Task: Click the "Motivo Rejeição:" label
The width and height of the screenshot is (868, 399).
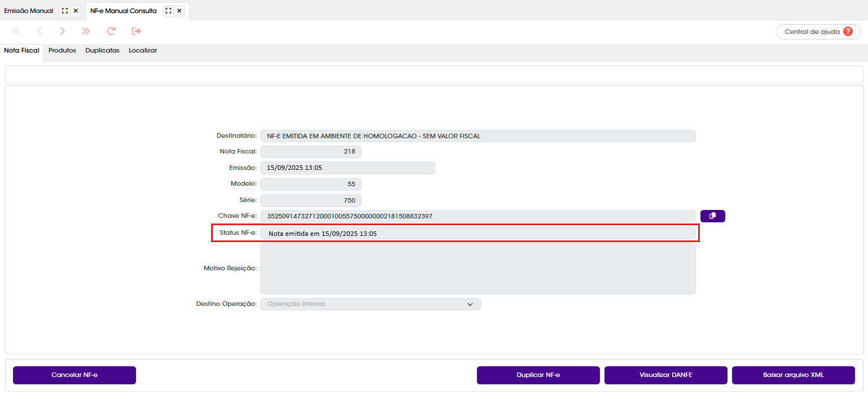Action: 230,269
